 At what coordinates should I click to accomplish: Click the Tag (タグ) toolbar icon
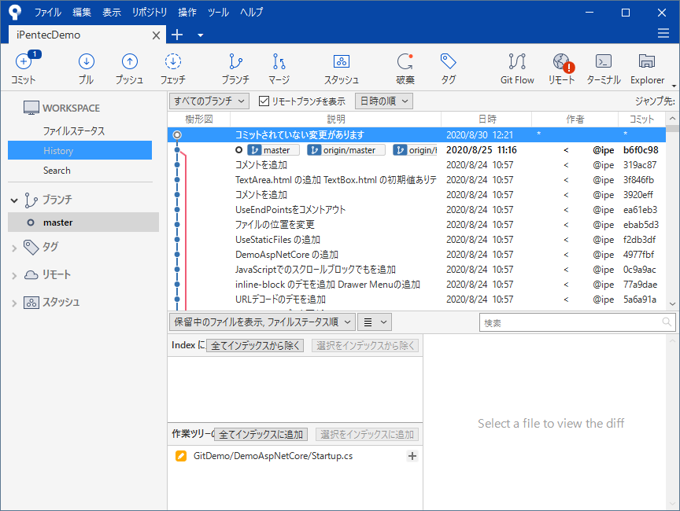(448, 68)
